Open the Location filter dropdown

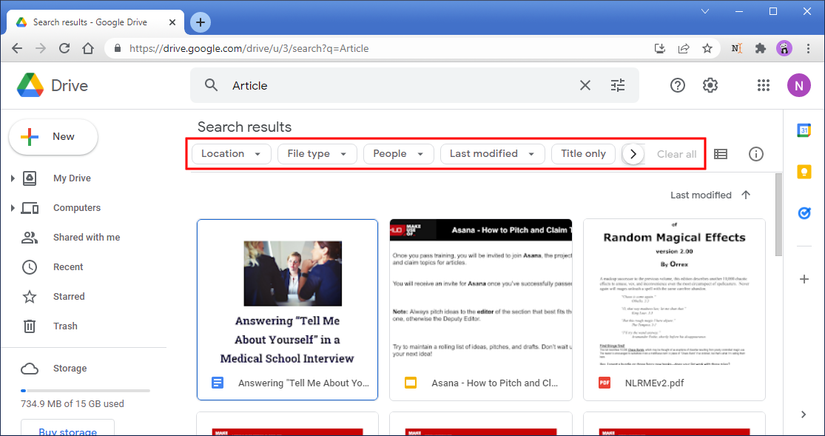point(232,154)
